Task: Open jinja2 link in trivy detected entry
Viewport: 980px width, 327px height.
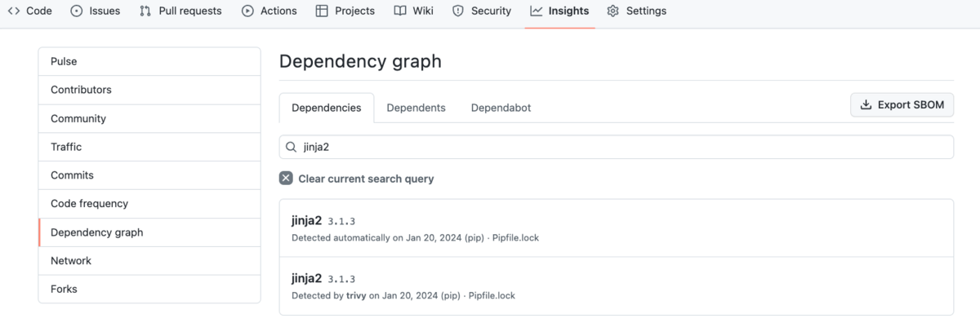Action: coord(306,279)
